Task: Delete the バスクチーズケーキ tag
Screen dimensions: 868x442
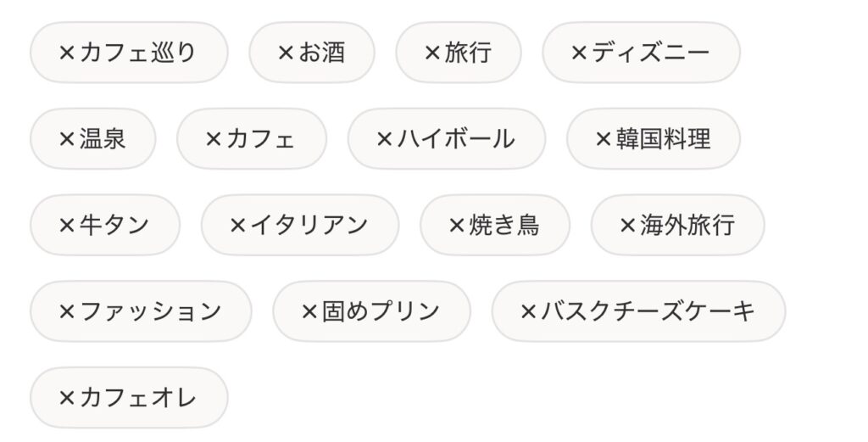Action: coord(528,311)
